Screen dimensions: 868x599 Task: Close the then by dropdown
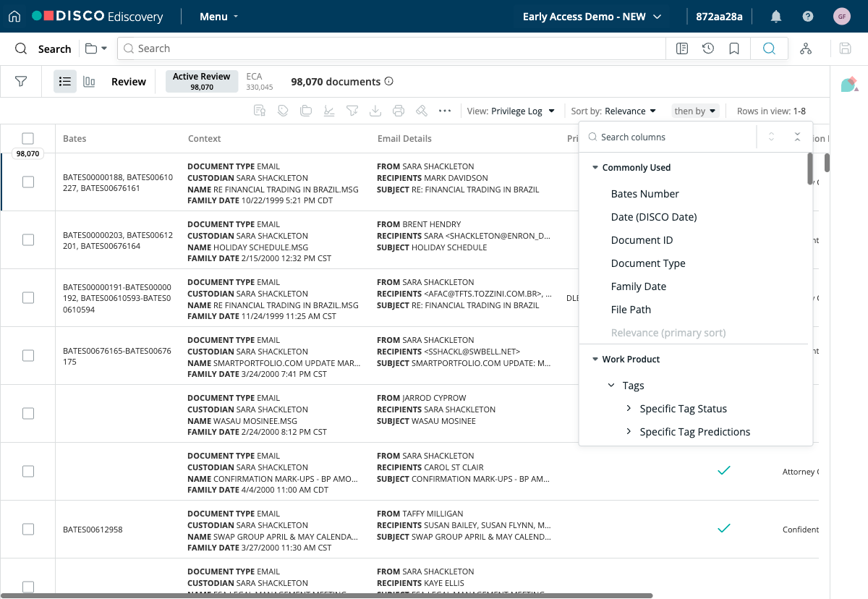point(695,111)
